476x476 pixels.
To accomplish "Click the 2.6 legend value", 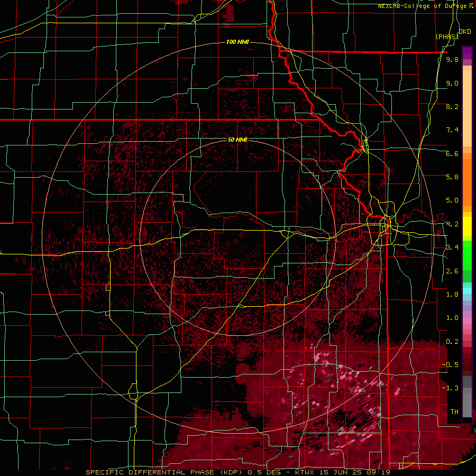I will pos(452,271).
